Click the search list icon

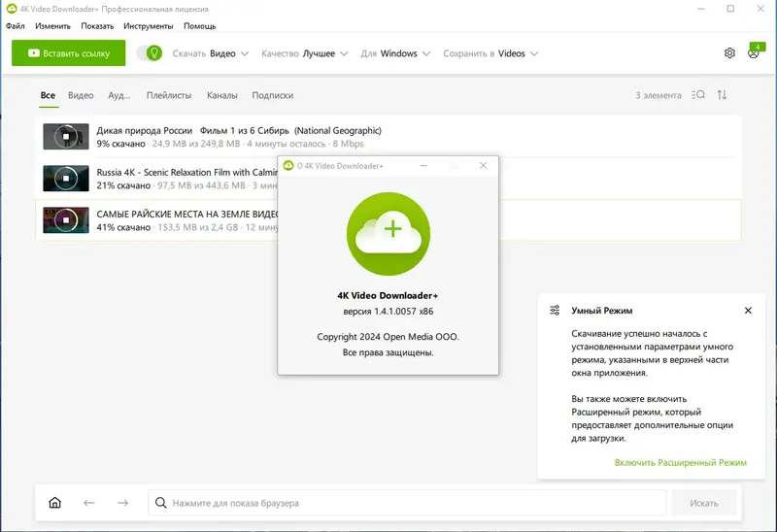698,95
